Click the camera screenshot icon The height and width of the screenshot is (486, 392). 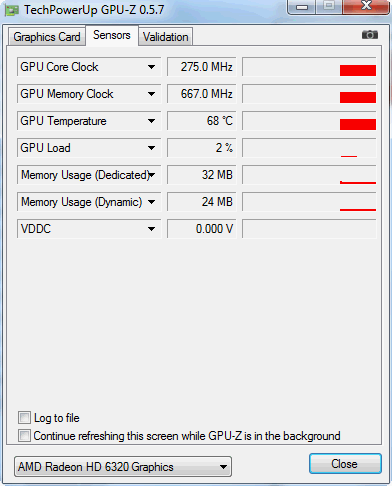(x=370, y=35)
